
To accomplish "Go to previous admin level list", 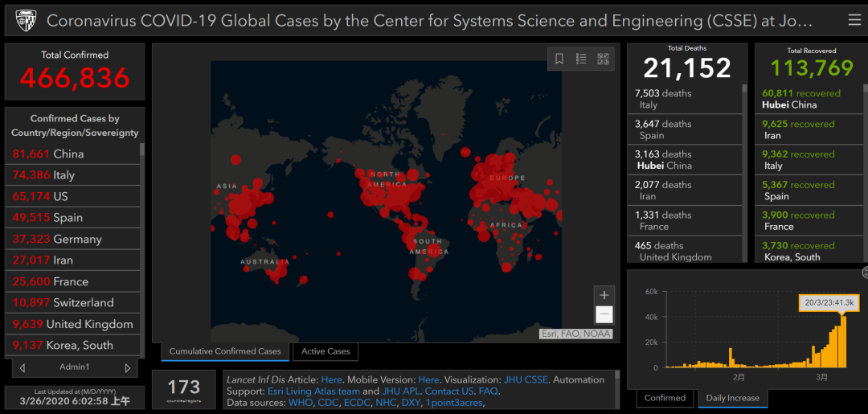I will pos(23,368).
